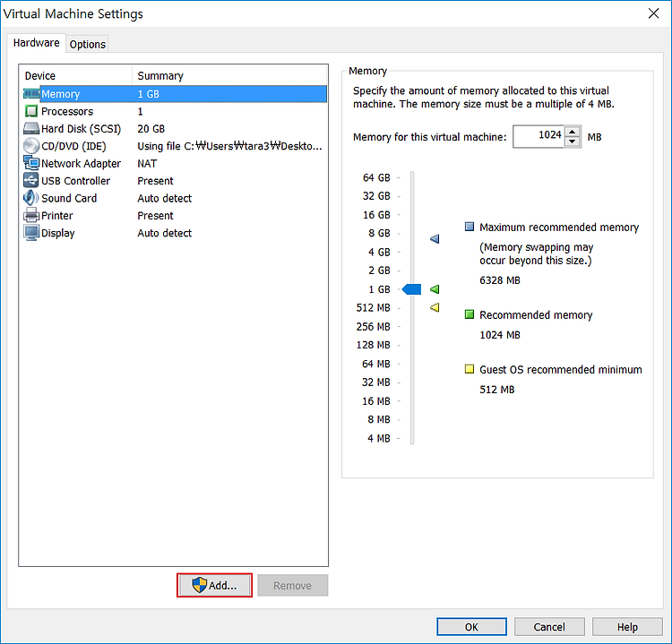Click the 512 MB slider scale label
The image size is (672, 644).
point(374,307)
